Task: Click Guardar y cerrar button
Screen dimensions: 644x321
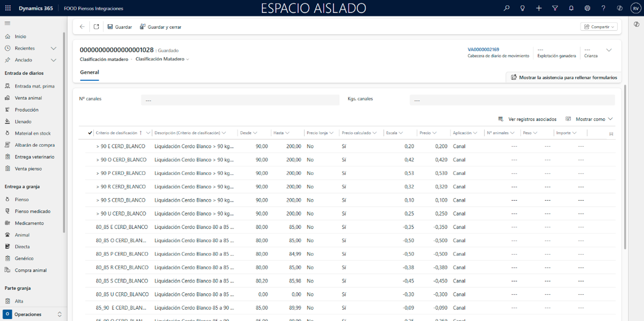Action: 161,27
